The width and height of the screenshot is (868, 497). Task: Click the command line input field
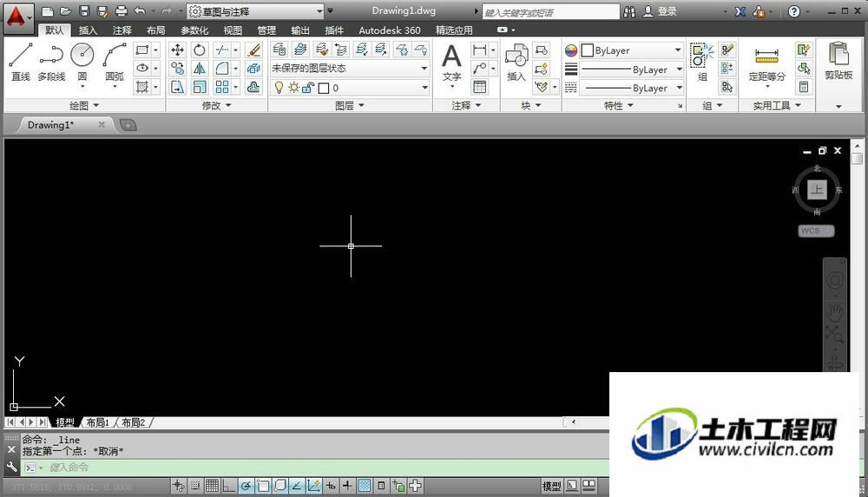(x=321, y=468)
